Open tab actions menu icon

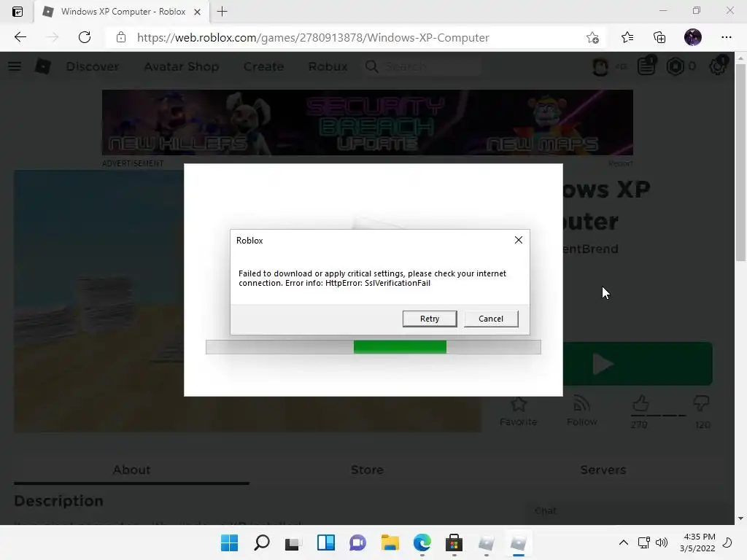tap(18, 12)
